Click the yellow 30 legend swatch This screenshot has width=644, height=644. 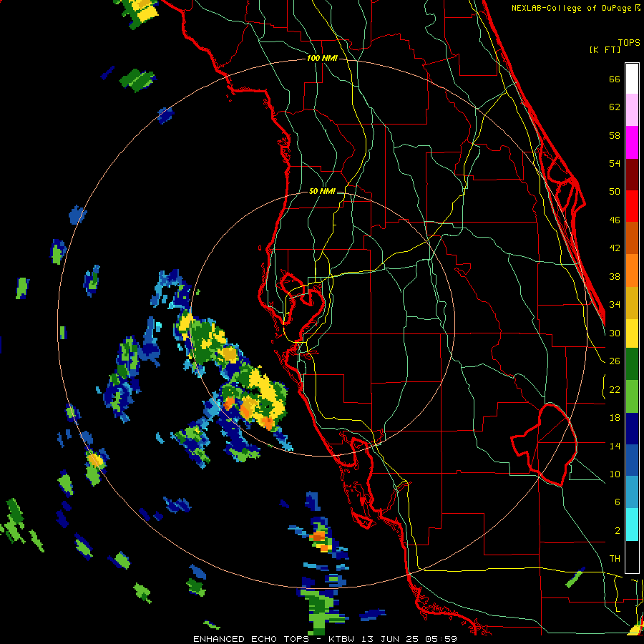click(x=632, y=333)
